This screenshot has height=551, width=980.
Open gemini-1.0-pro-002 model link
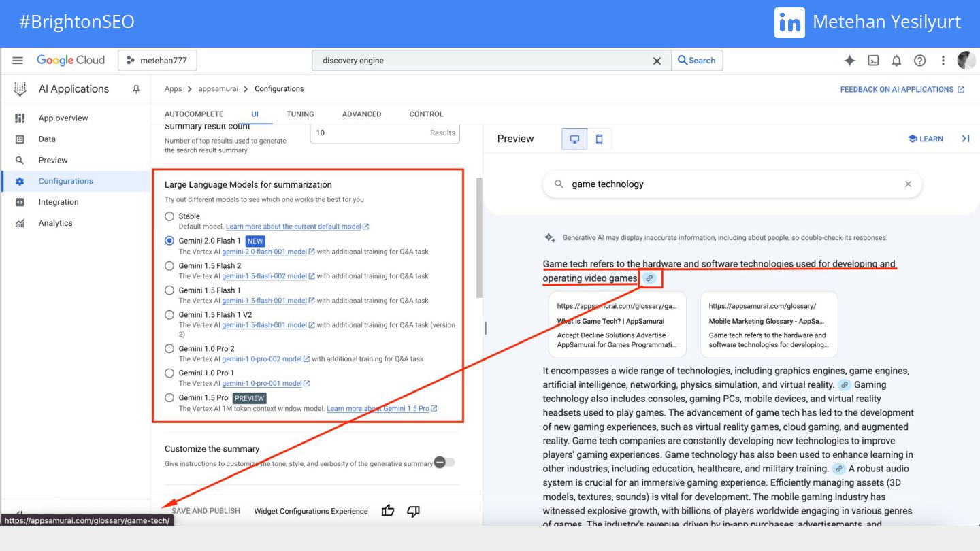[x=265, y=359]
